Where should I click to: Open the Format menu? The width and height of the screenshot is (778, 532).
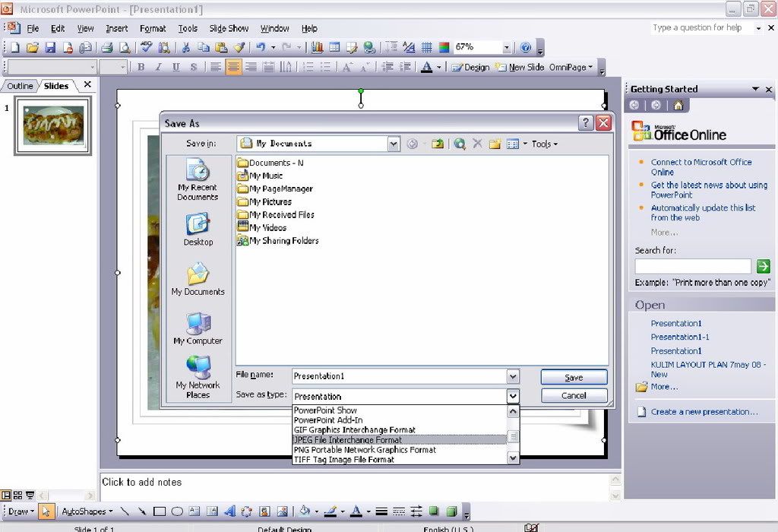(x=152, y=28)
